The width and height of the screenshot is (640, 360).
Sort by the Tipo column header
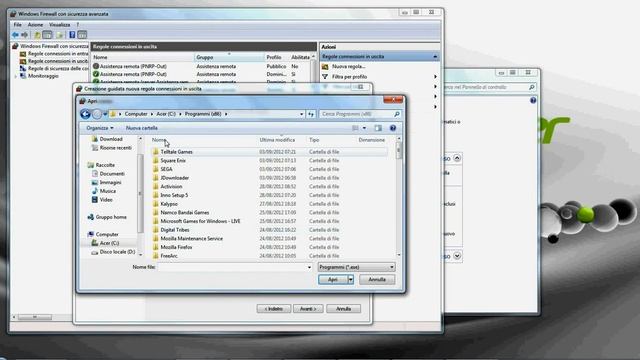pos(314,140)
